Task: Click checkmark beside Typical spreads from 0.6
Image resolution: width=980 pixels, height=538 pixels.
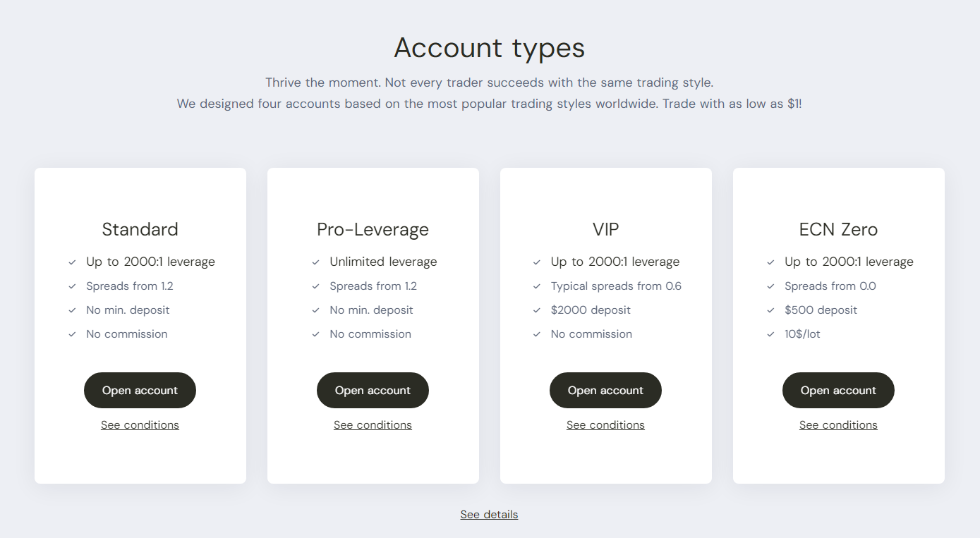Action: tap(537, 286)
